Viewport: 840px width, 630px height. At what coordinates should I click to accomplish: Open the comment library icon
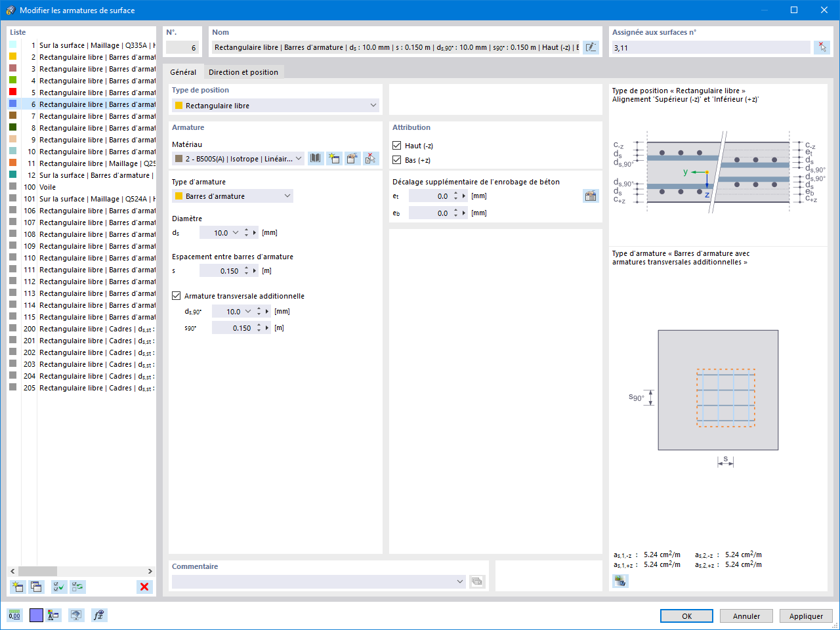click(477, 581)
